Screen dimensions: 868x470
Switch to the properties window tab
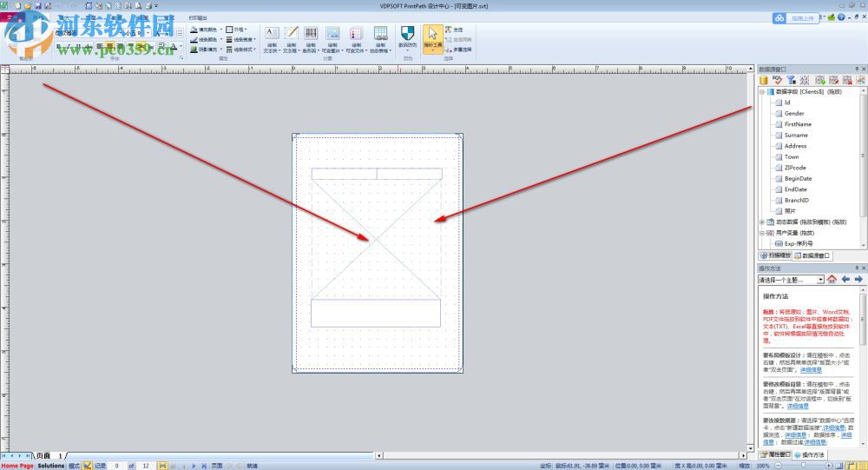pyautogui.click(x=775, y=454)
